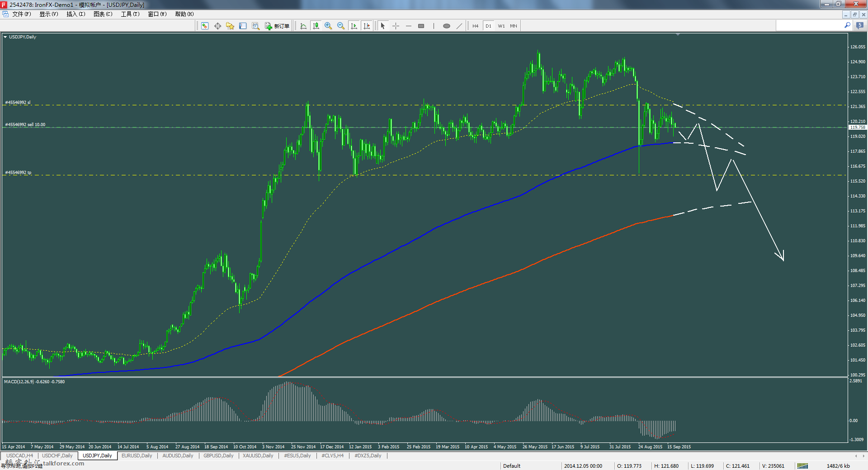Select the USDJPY,Daily chart tab
The width and height of the screenshot is (868, 470).
coord(97,456)
